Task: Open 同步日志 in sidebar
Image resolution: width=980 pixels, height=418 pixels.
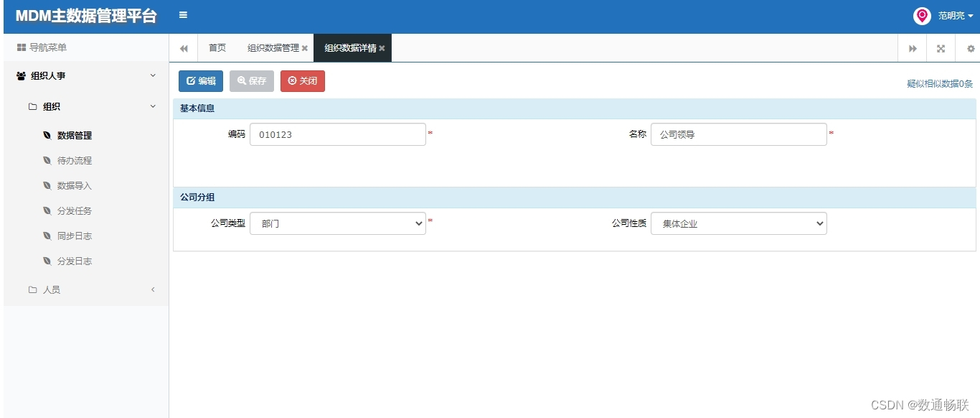Action: 75,236
